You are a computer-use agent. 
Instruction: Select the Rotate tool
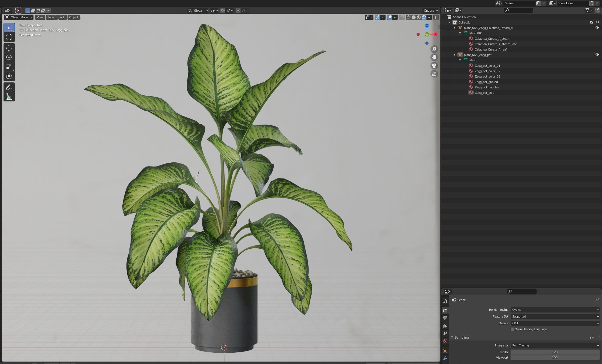point(9,57)
